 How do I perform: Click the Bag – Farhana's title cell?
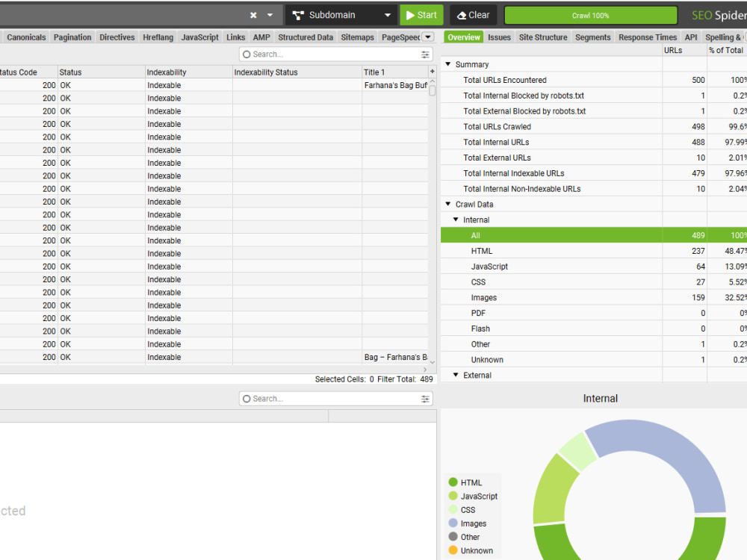395,357
